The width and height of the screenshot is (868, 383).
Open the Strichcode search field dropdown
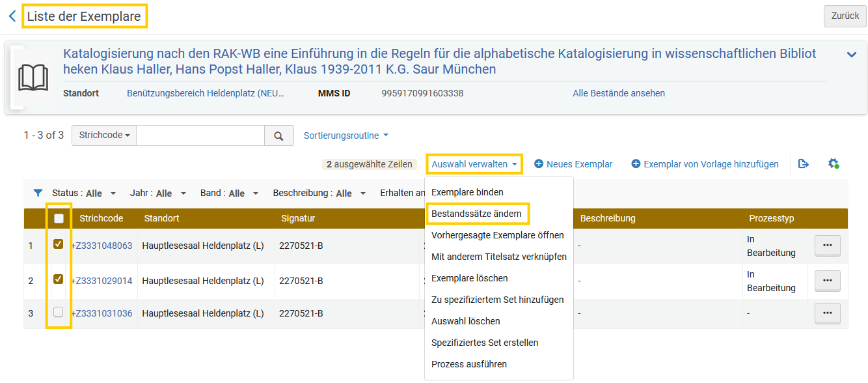pyautogui.click(x=104, y=135)
